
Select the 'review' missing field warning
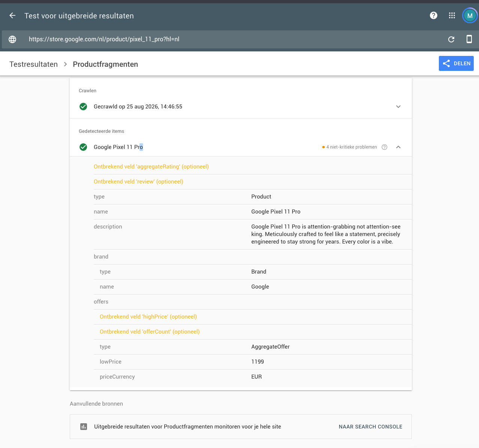138,182
